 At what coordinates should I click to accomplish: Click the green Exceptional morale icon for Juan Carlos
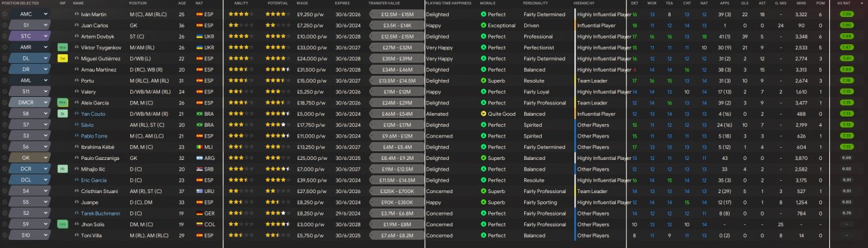(483, 25)
